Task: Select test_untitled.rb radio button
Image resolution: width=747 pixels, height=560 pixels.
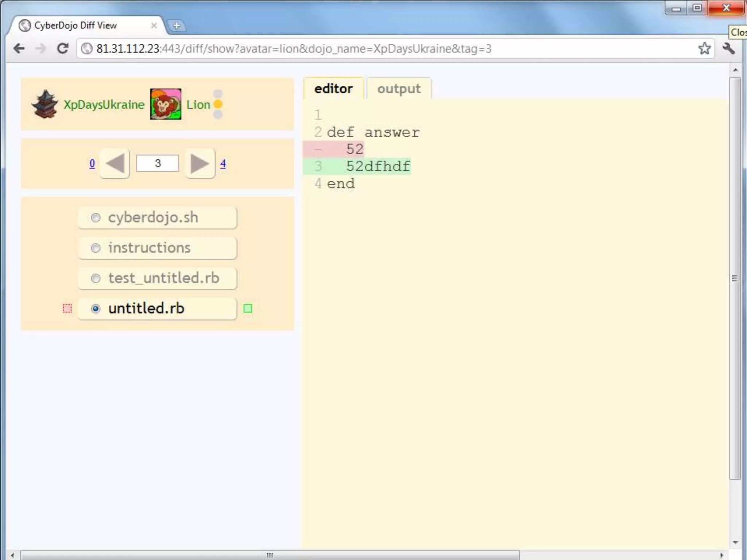Action: 96,278
